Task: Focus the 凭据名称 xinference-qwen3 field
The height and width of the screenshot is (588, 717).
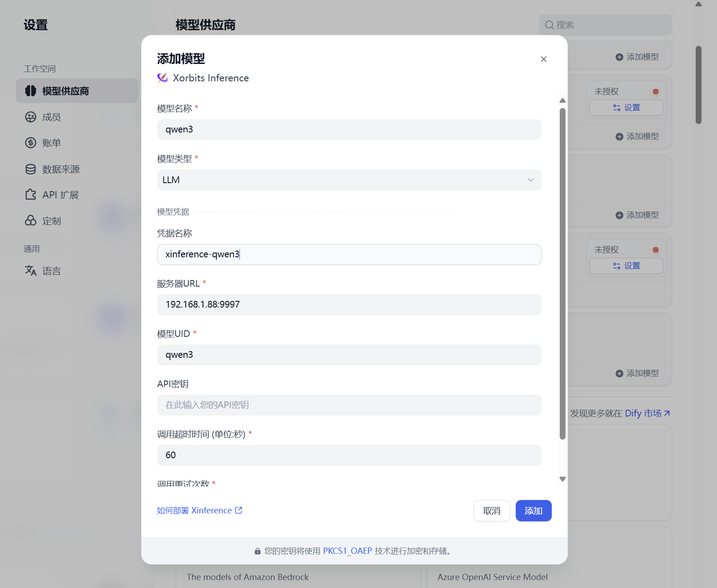Action: [x=349, y=254]
